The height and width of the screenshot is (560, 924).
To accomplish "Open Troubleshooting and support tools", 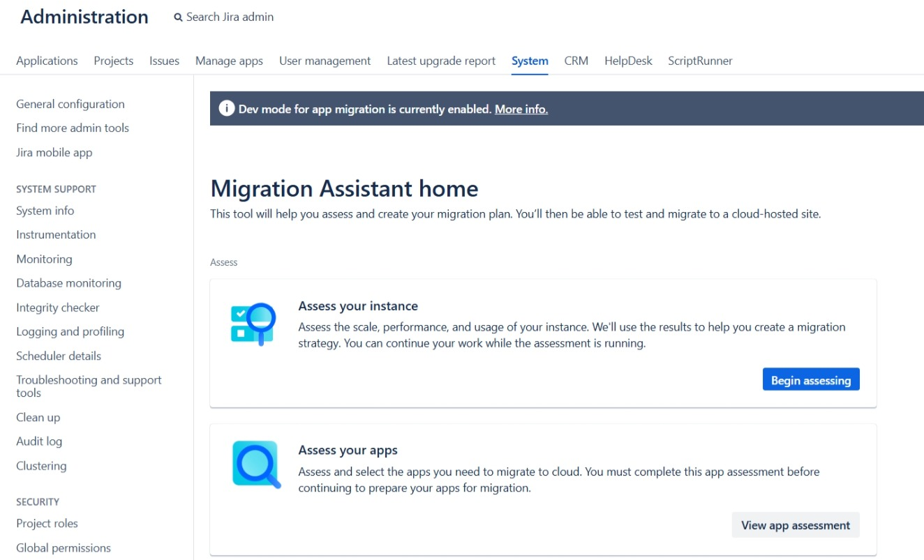I will (x=89, y=386).
